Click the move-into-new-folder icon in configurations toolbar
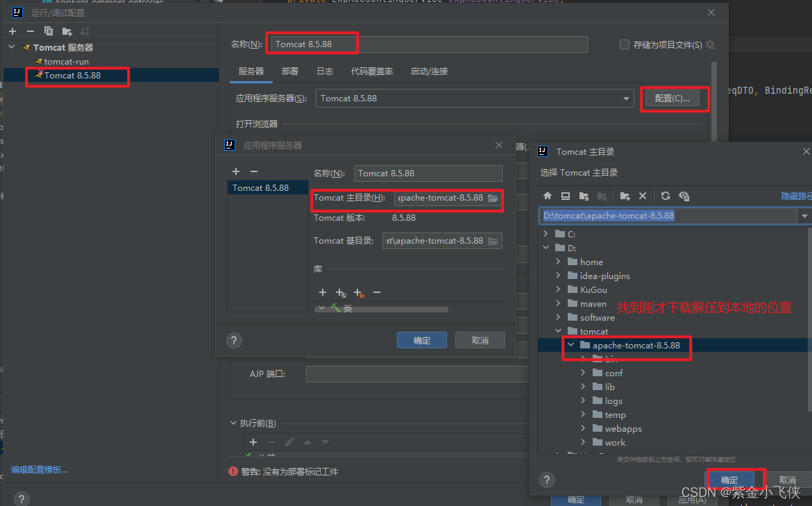Screen dimensions: 812x506 (67, 32)
